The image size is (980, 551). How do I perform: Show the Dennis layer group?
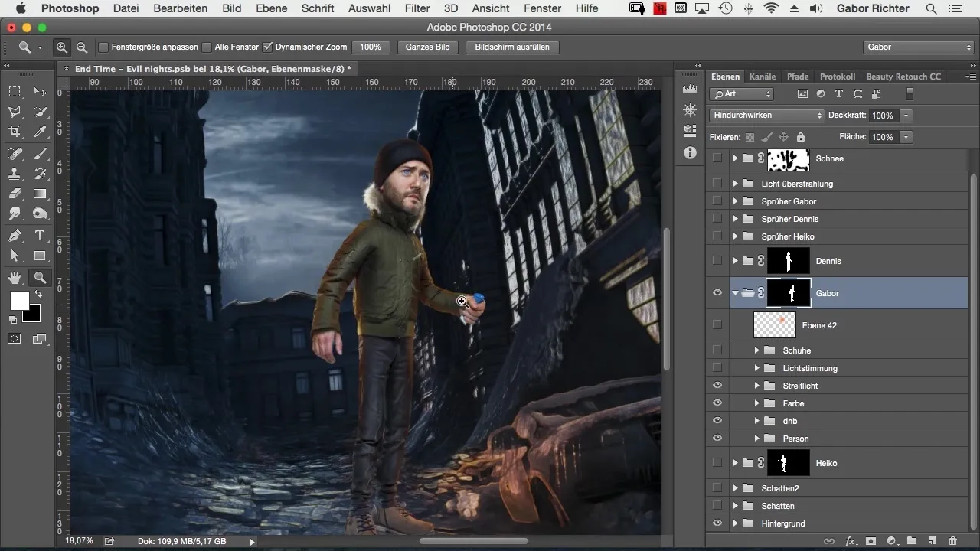coord(717,261)
